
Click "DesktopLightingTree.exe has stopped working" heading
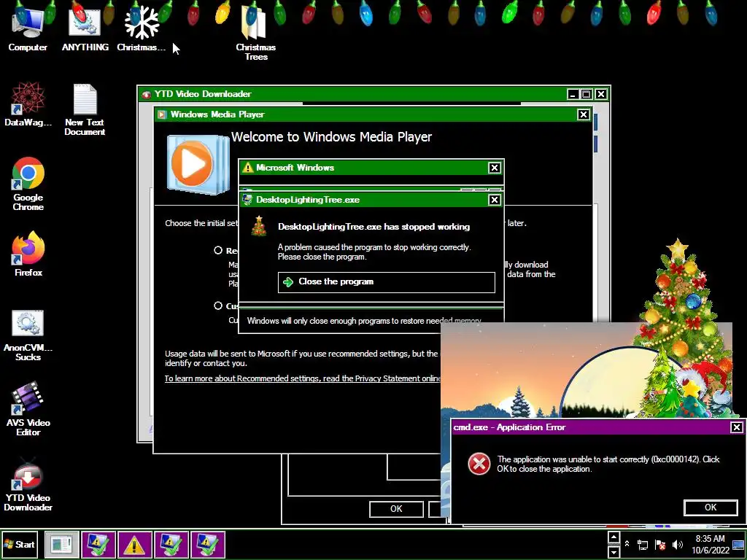pyautogui.click(x=374, y=227)
